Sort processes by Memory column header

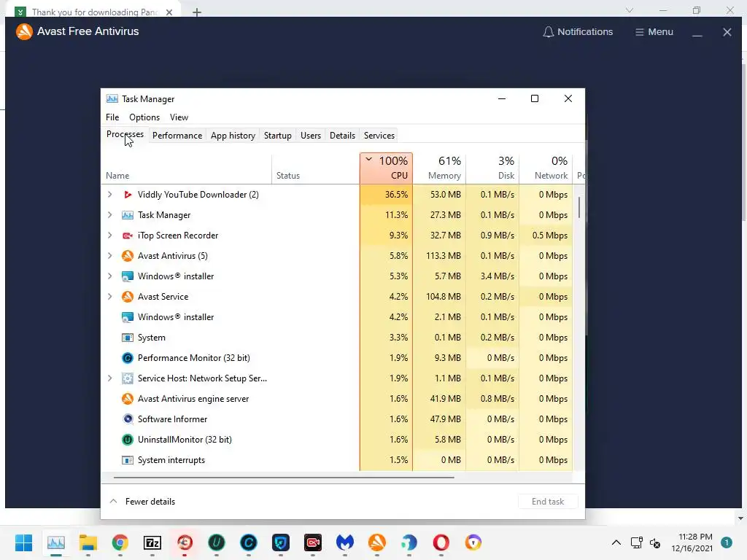(x=439, y=168)
